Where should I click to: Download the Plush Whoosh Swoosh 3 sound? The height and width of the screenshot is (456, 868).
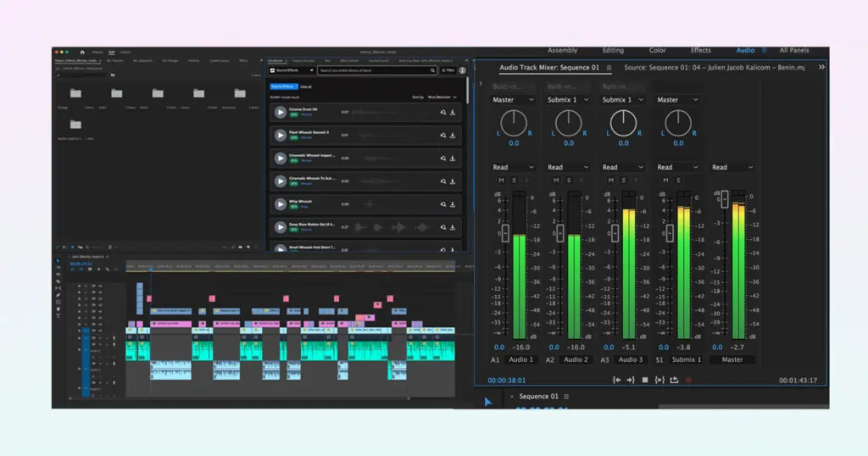tap(453, 135)
